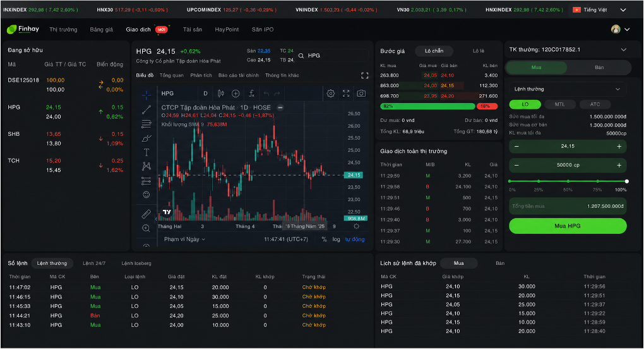Show Lệnh 24/7 orders tab
The height and width of the screenshot is (349, 644).
94,264
